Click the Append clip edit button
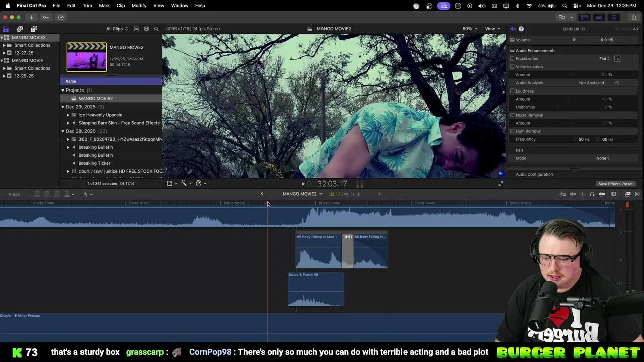Viewport: 644px width, 362px height. [x=57, y=194]
